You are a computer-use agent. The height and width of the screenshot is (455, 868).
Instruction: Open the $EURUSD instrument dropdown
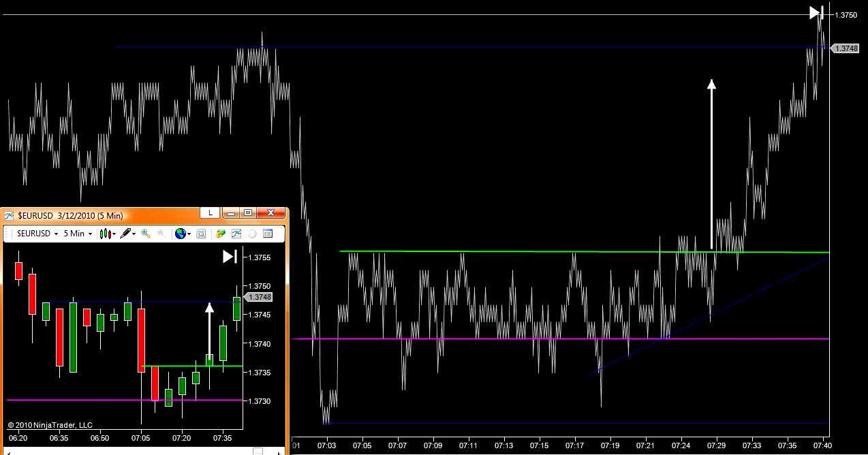point(37,234)
